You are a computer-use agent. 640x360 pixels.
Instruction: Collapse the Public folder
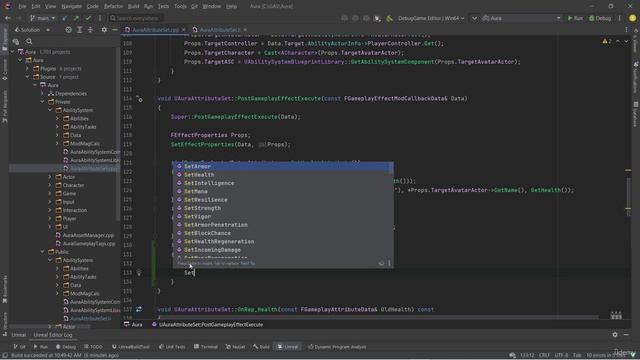(42, 252)
